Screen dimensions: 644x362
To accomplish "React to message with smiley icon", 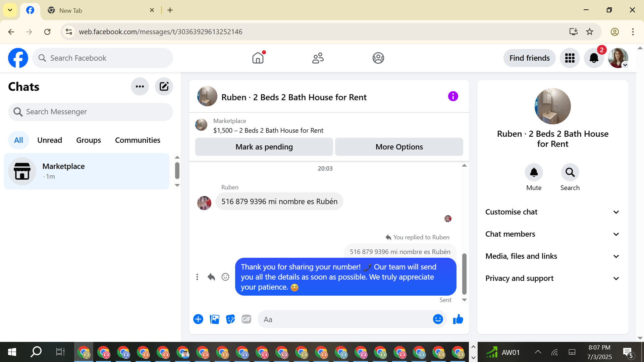I will (x=225, y=277).
